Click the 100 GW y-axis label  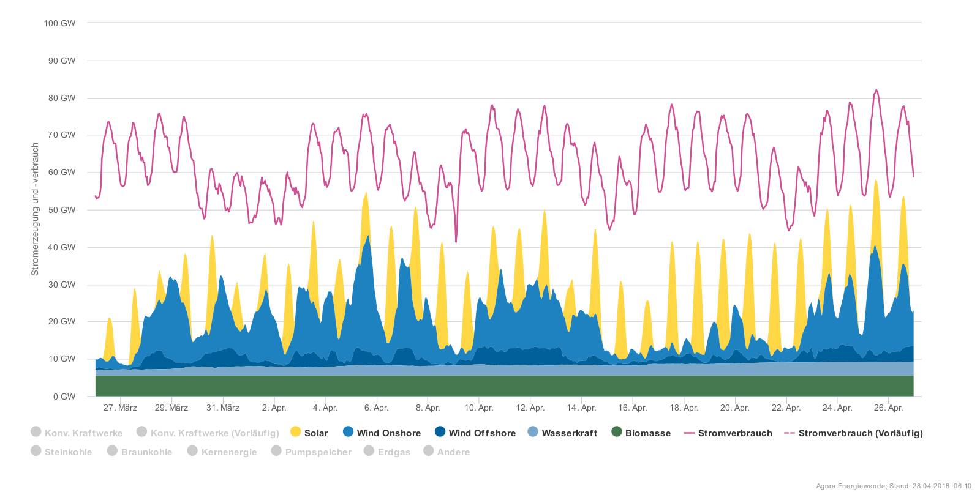(x=60, y=23)
